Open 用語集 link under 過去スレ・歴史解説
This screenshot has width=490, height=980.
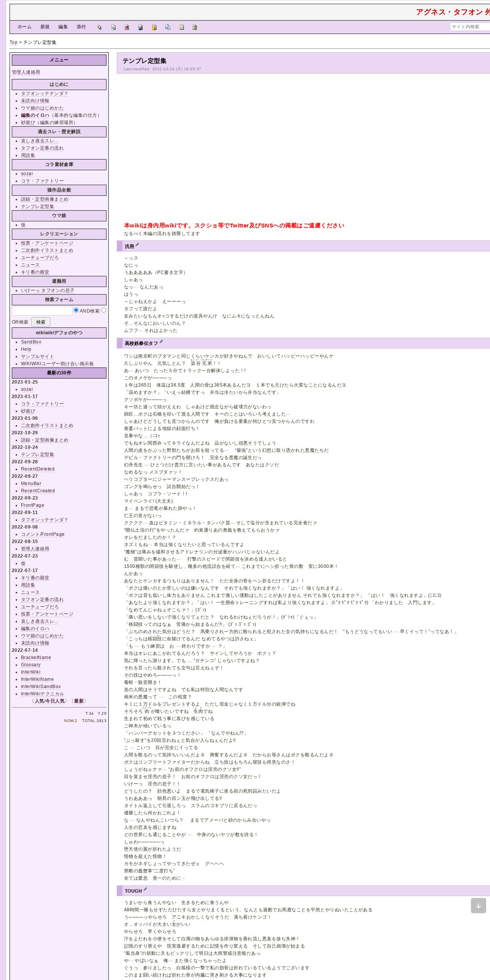[28, 155]
